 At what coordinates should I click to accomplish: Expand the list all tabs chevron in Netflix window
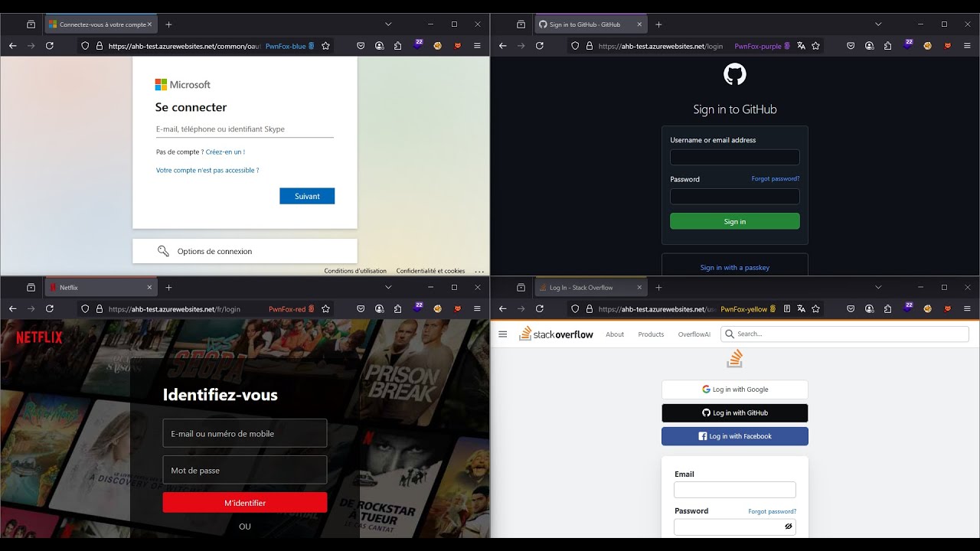(388, 288)
